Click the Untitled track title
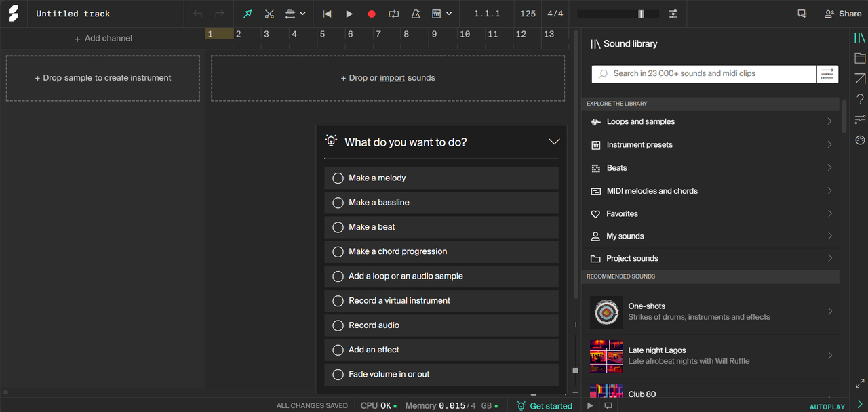This screenshot has height=412, width=868. [x=73, y=14]
